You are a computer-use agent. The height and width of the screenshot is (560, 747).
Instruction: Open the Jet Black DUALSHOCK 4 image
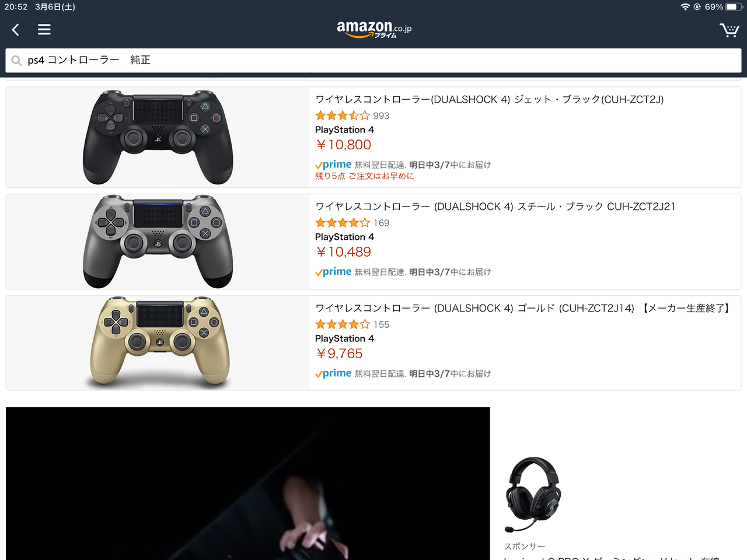(158, 137)
